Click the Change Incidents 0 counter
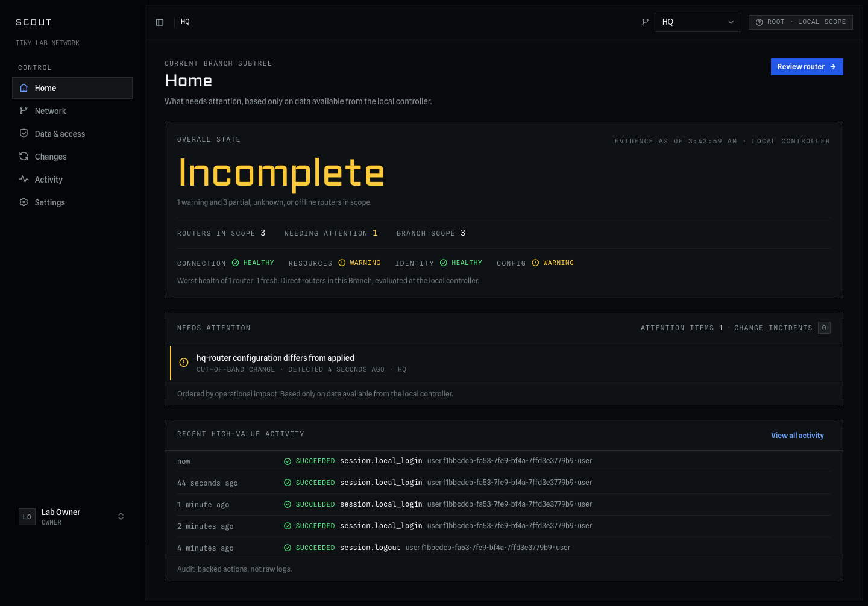The height and width of the screenshot is (606, 868). pyautogui.click(x=824, y=328)
